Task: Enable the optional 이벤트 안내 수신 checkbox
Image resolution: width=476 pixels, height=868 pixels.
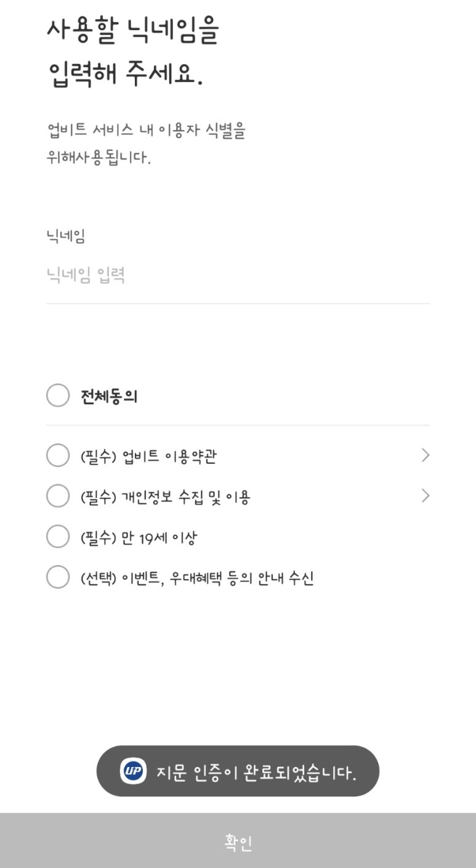Action: point(58,577)
